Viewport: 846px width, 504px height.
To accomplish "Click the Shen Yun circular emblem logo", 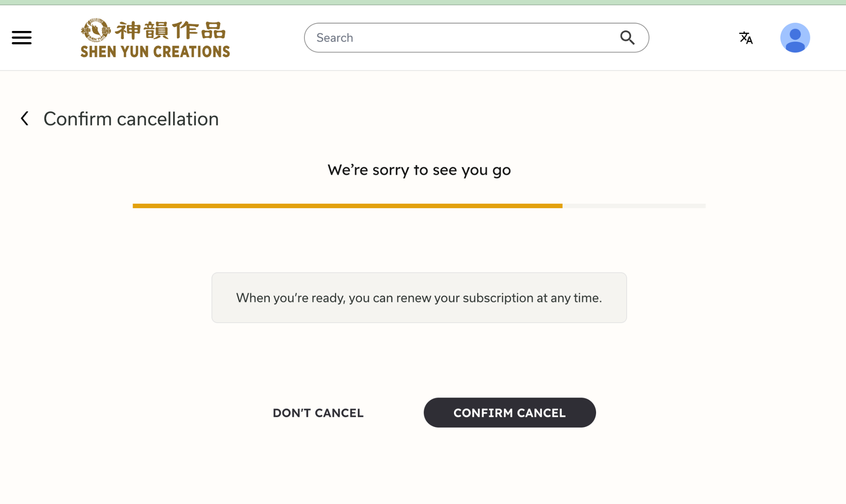I will [96, 30].
